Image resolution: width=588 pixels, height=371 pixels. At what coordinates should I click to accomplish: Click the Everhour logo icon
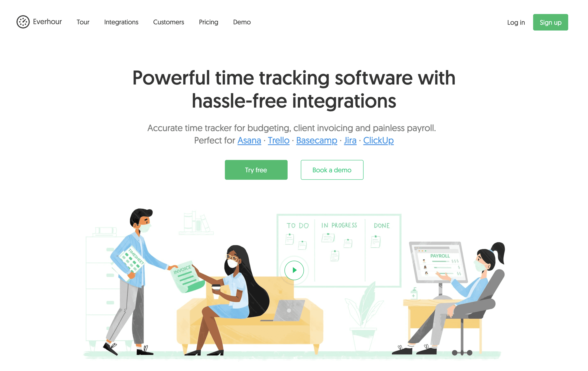(23, 22)
